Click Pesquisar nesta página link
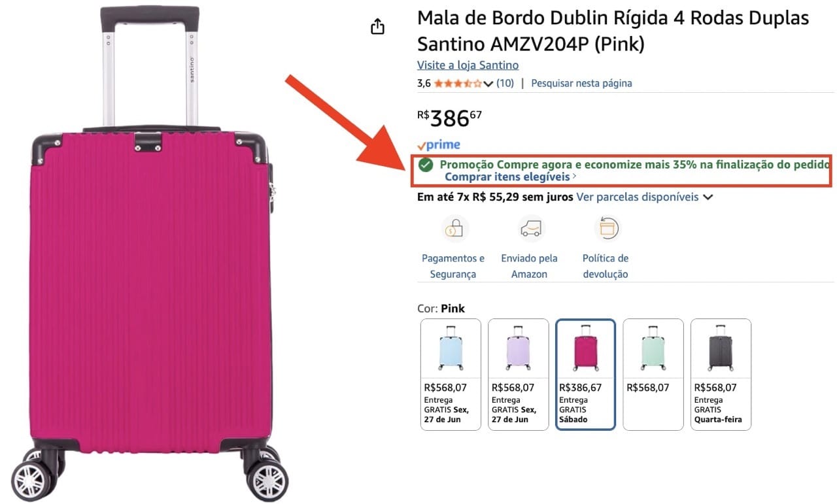 click(x=581, y=83)
